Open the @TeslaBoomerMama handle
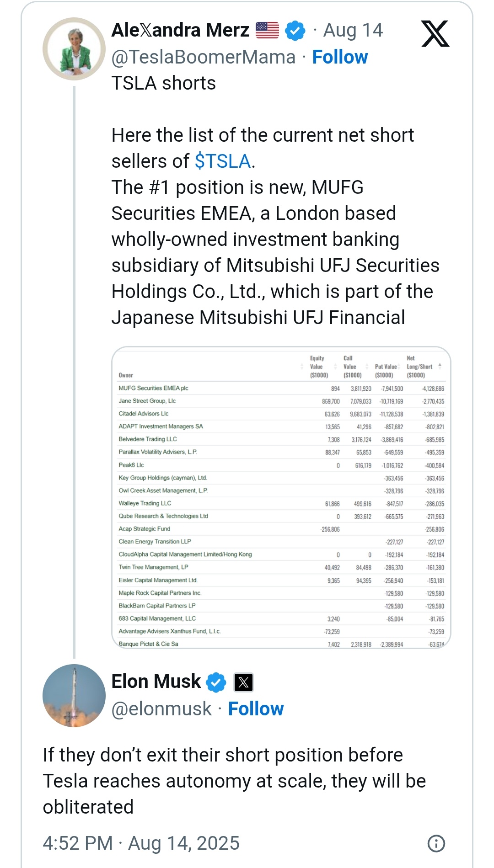 (204, 57)
